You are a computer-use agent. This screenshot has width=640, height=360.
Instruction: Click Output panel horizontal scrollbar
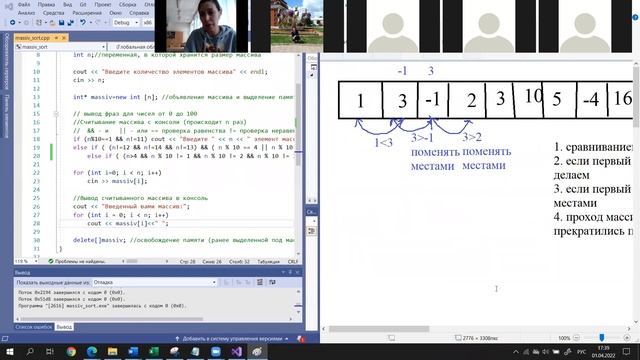coord(112,319)
